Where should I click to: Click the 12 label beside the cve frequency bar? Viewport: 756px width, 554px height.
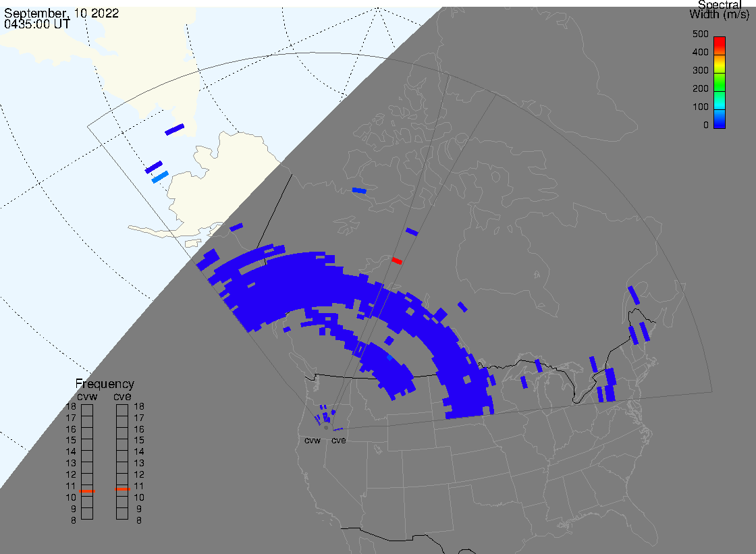click(x=139, y=475)
